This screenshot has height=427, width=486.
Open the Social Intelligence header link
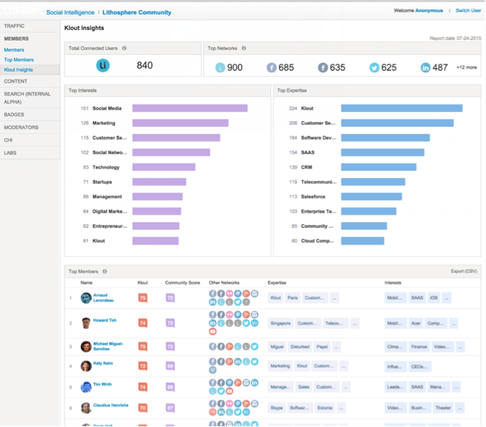pos(70,13)
